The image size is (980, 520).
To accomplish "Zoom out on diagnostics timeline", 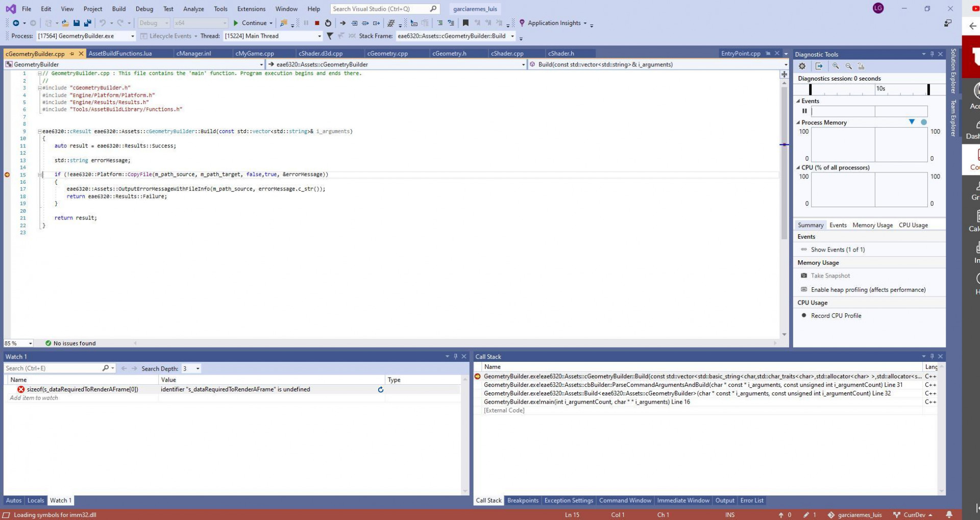I will coord(848,66).
